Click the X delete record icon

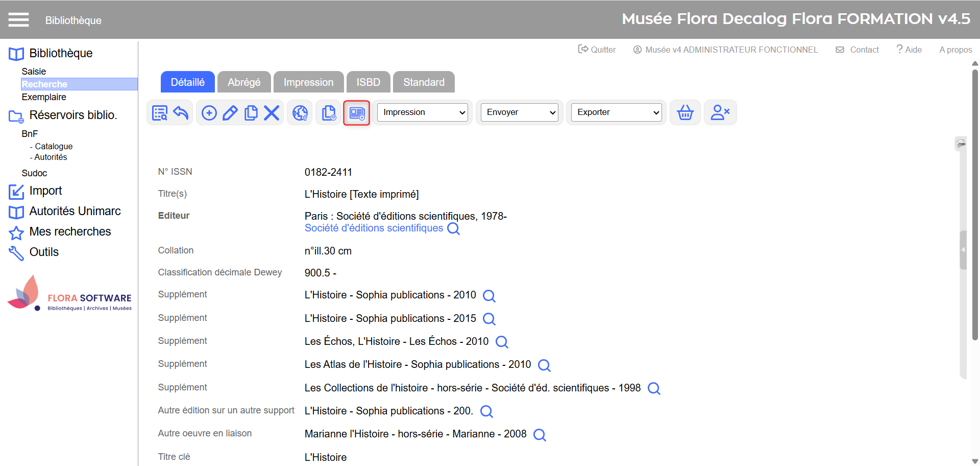[272, 112]
